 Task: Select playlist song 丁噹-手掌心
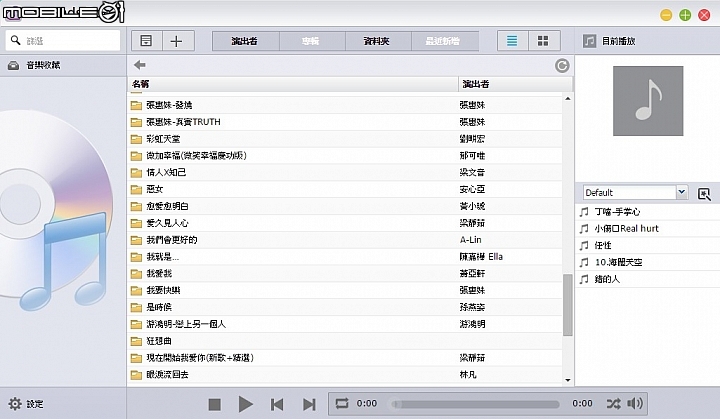point(647,212)
